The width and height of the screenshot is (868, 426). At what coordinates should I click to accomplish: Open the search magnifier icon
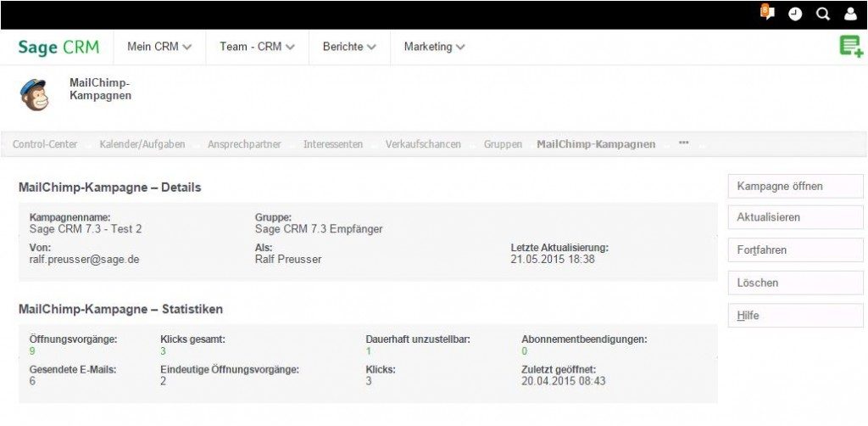click(822, 14)
